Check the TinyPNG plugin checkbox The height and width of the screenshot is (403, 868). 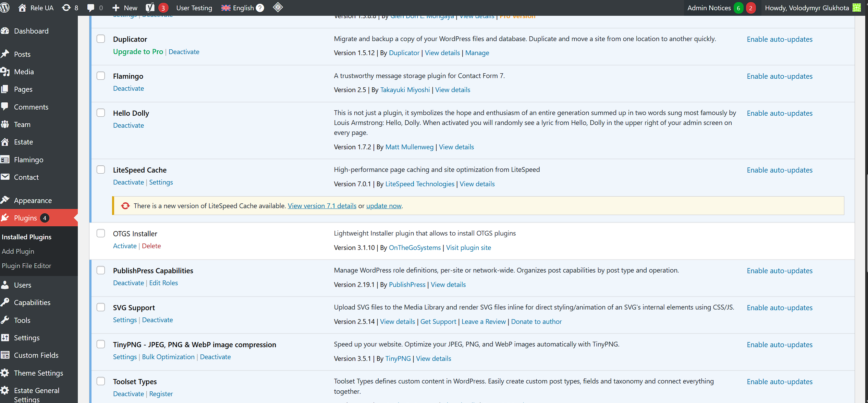[101, 344]
